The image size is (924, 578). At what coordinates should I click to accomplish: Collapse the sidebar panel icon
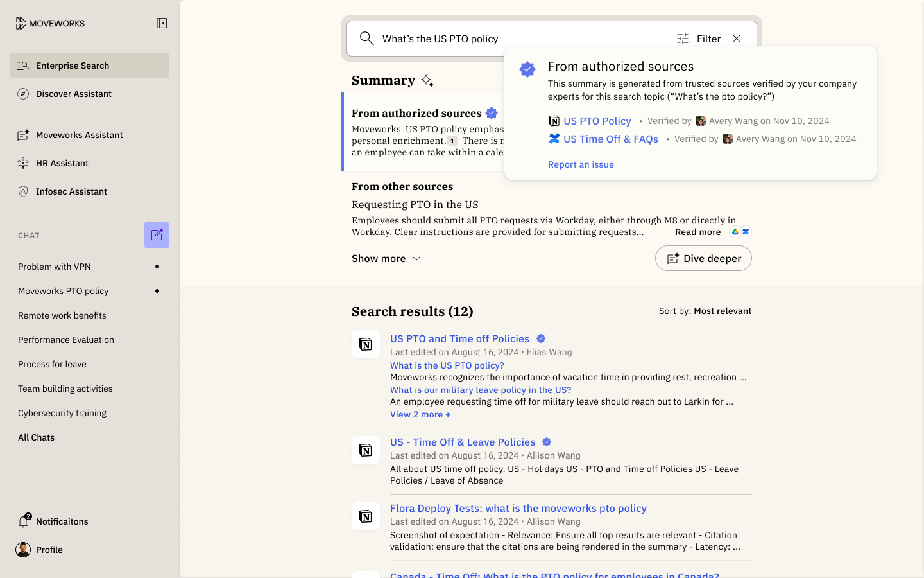(162, 23)
